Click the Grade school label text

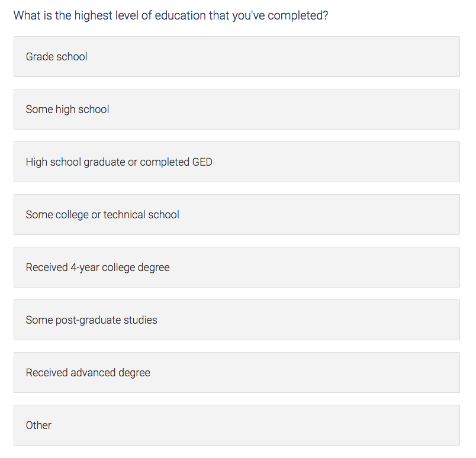tap(56, 57)
